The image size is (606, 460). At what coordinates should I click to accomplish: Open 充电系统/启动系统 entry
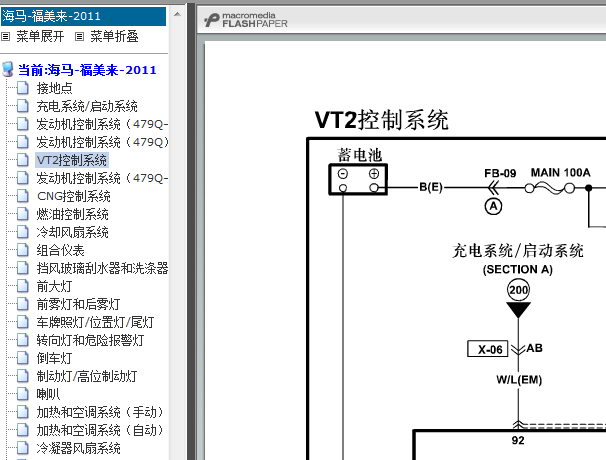87,106
